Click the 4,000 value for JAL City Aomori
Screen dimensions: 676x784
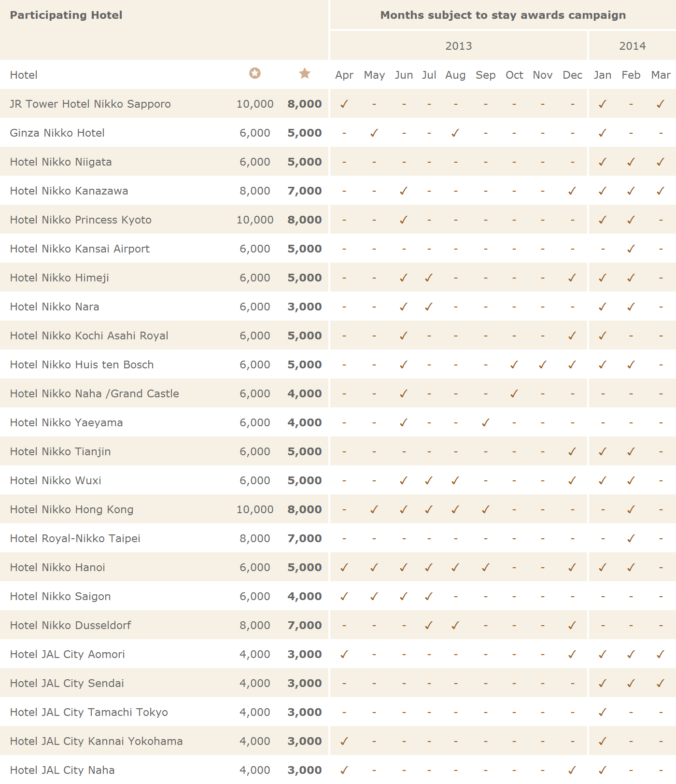point(255,655)
